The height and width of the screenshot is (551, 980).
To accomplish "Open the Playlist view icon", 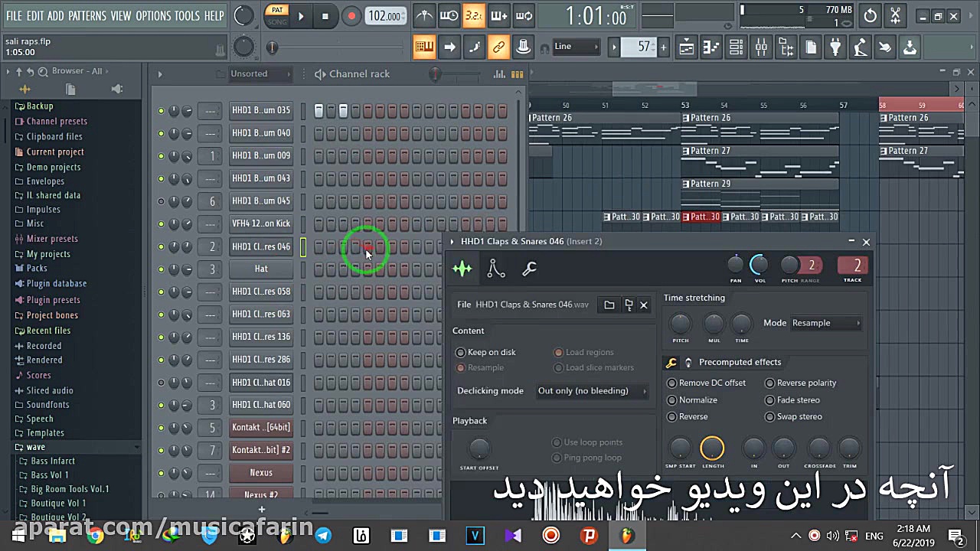I will pos(686,47).
